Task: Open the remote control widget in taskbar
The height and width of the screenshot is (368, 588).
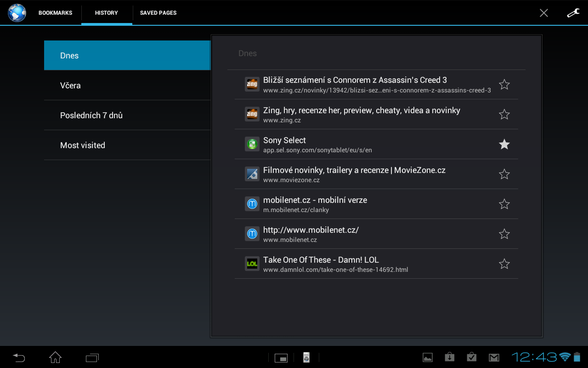Action: click(306, 357)
